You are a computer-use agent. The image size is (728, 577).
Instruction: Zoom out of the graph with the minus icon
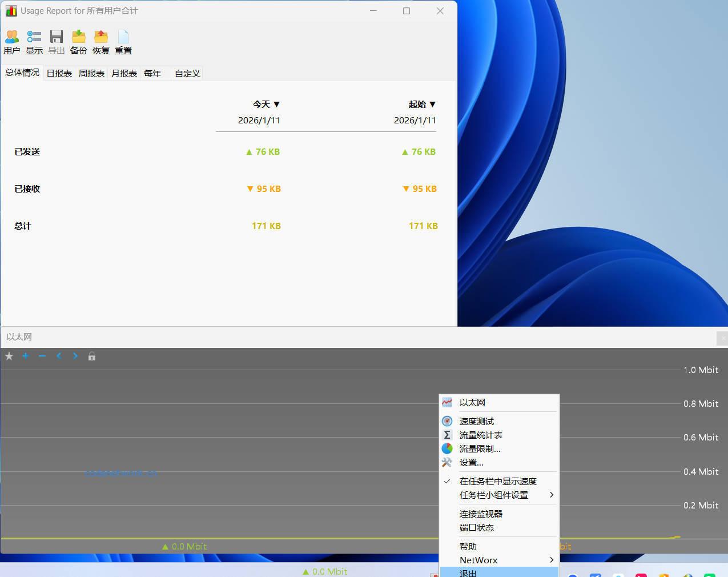coord(42,356)
